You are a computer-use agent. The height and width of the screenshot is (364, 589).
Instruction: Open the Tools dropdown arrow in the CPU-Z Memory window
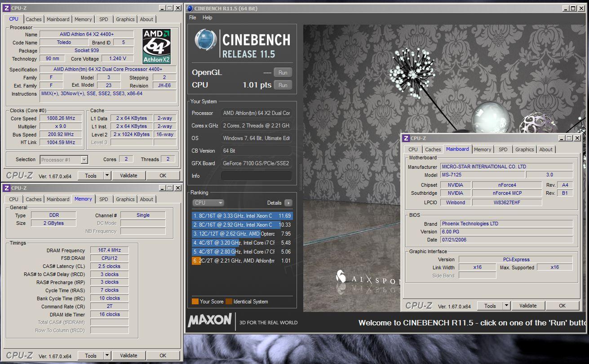(107, 355)
